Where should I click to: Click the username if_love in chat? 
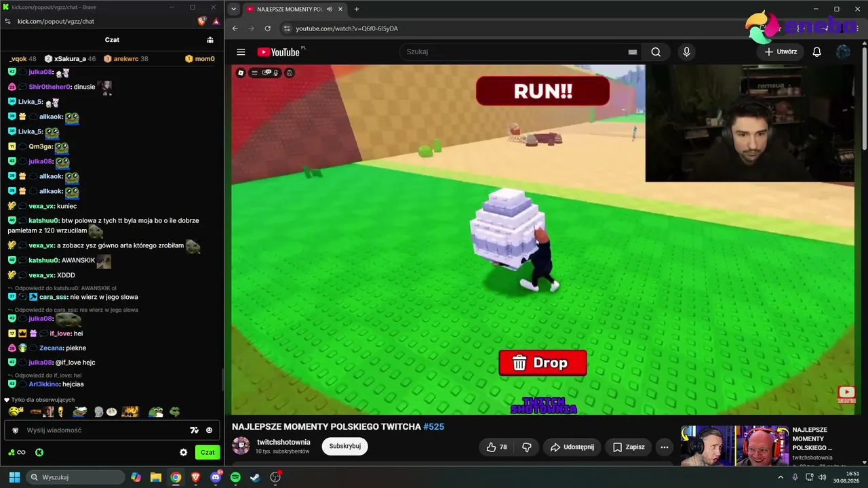coord(60,333)
